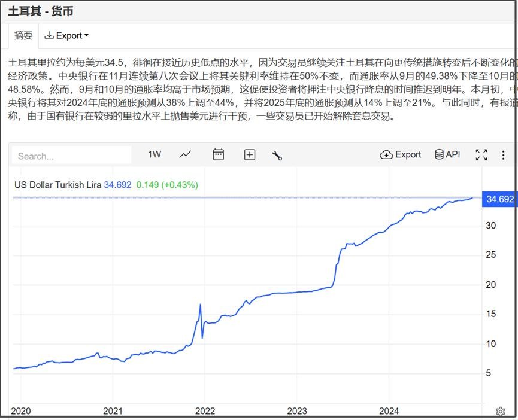Click chart Export cloud button
Image resolution: width=518 pixels, height=420 pixels.
pos(401,154)
